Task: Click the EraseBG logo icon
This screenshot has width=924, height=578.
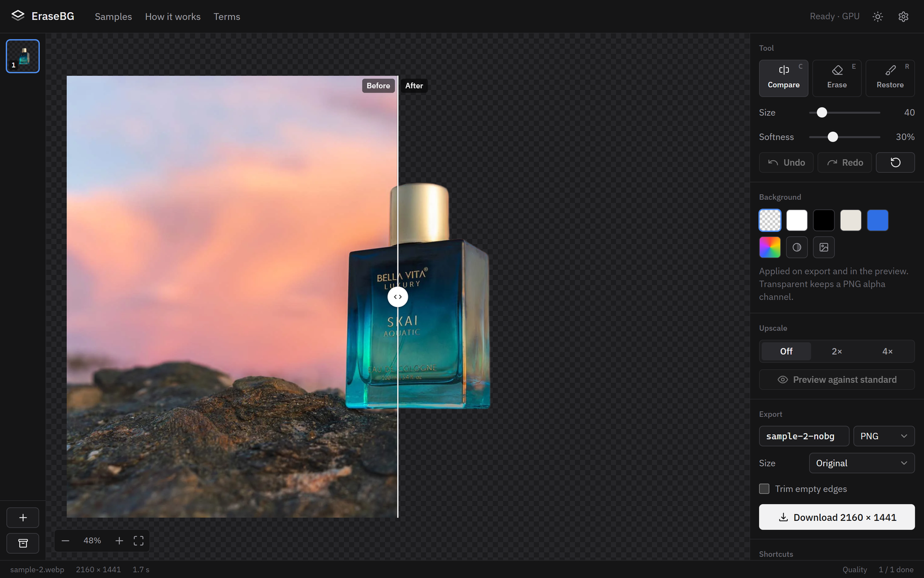Action: [x=18, y=16]
